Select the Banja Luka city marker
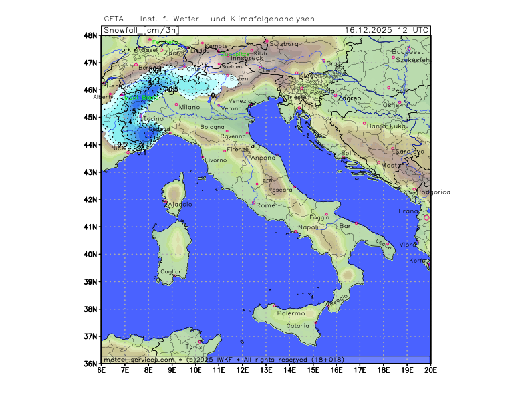 (364, 123)
